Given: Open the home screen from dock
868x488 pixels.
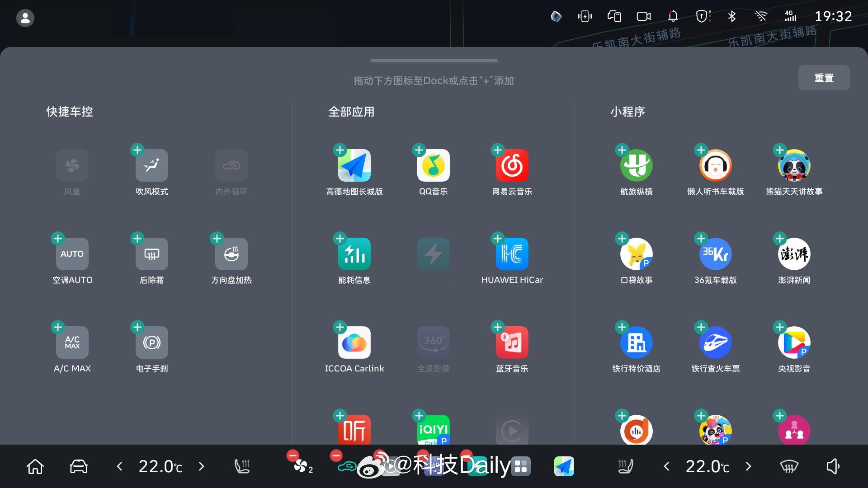Looking at the screenshot, I should [35, 466].
